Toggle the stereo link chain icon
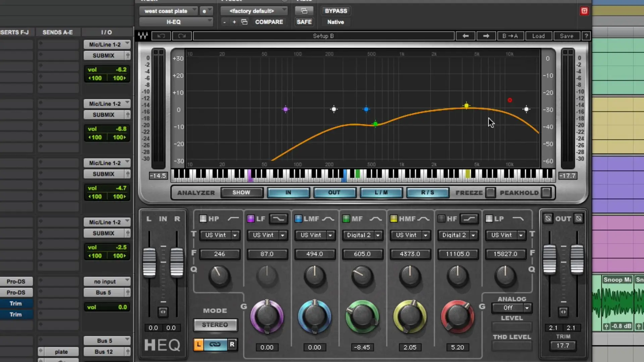This screenshot has width=644, height=362. 215,344
